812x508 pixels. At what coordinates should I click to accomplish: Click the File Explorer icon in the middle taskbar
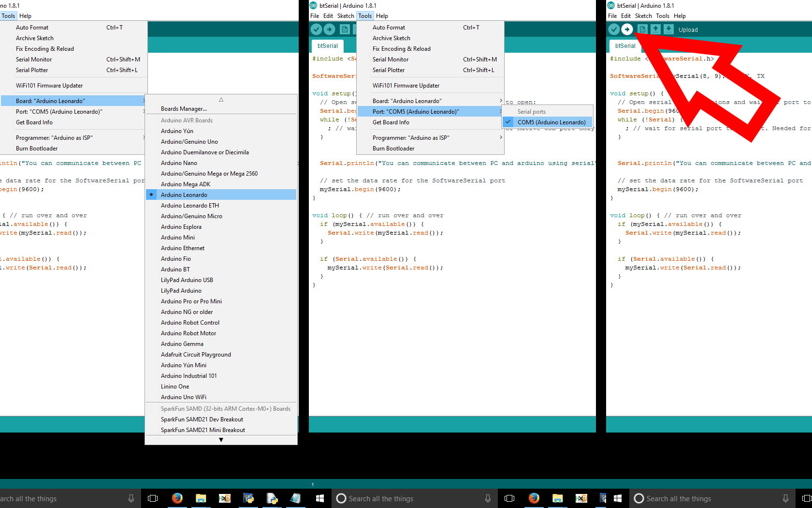click(557, 498)
